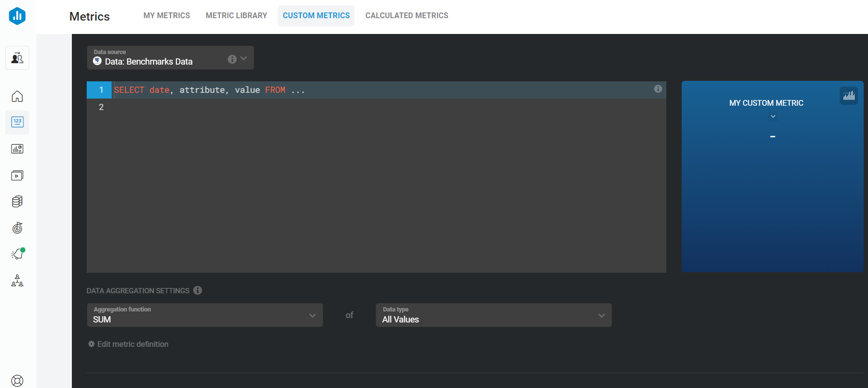Open the Data type All Values dropdown

click(x=493, y=315)
